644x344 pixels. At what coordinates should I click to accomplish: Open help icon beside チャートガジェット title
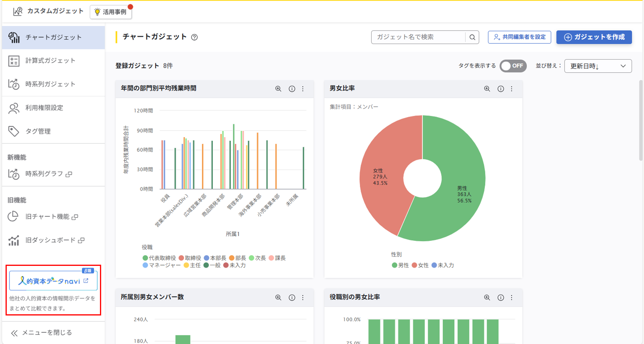pyautogui.click(x=194, y=37)
